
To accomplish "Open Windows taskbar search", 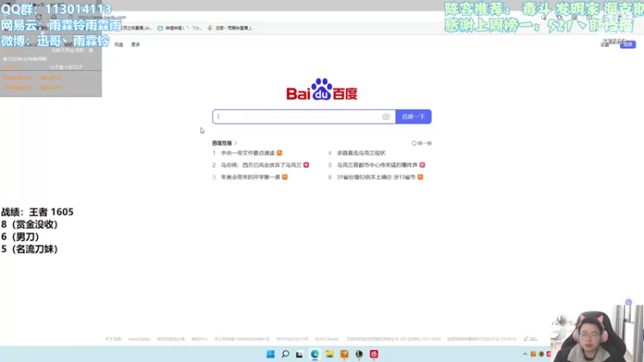I will click(285, 354).
